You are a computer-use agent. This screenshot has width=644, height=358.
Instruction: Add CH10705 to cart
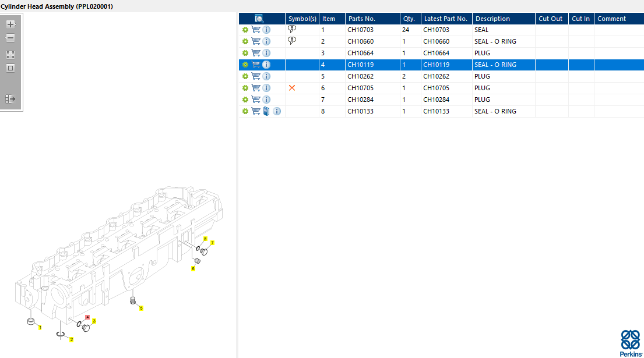coord(256,88)
